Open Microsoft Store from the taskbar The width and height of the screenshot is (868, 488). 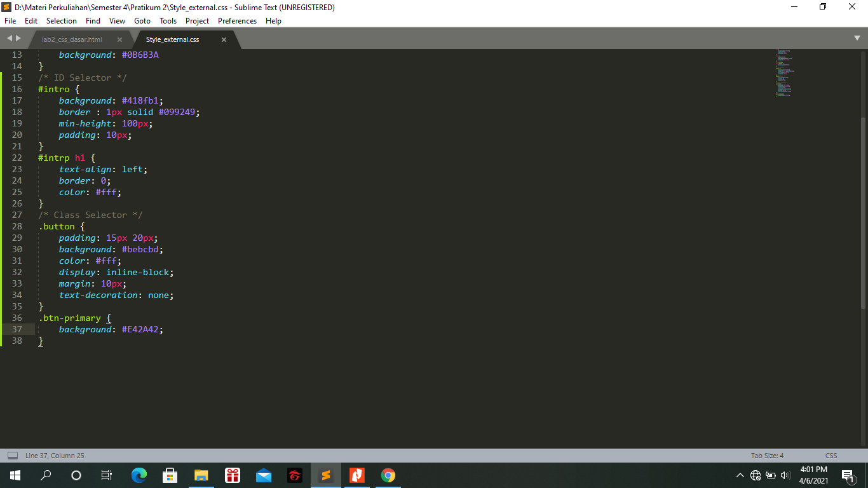(x=170, y=475)
